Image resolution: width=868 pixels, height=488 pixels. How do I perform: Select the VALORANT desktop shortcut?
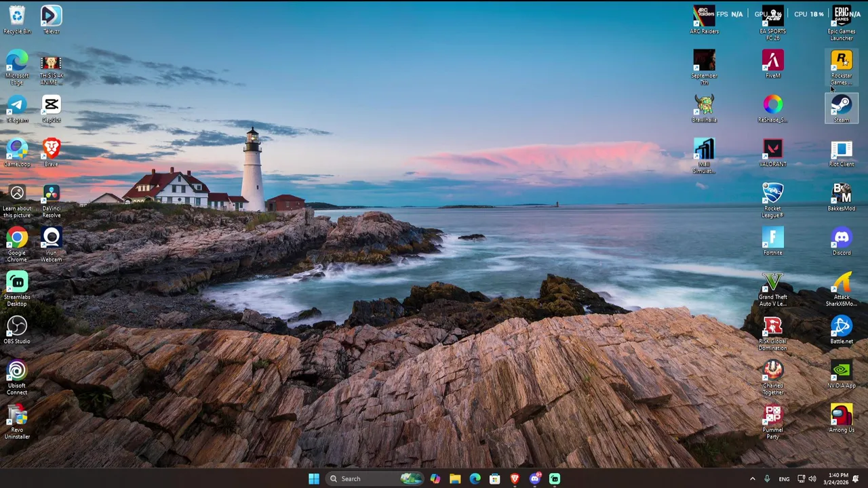coord(772,153)
